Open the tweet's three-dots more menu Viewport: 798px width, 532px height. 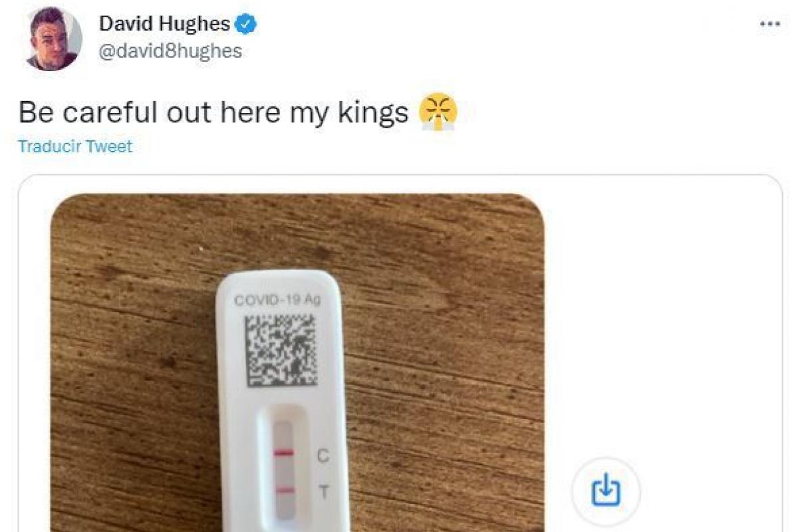[769, 23]
